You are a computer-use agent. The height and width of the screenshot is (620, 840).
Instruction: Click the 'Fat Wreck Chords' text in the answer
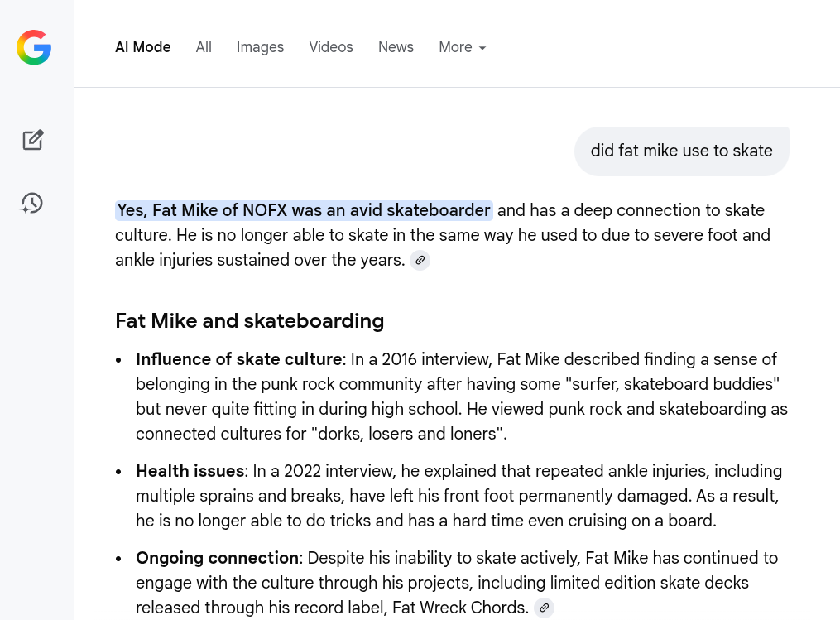[460, 608]
